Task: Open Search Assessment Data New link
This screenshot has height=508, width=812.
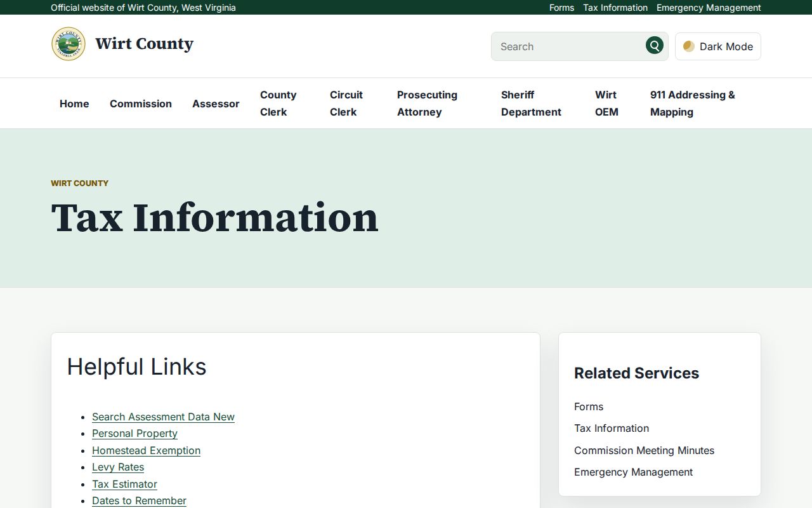Action: pyautogui.click(x=163, y=417)
